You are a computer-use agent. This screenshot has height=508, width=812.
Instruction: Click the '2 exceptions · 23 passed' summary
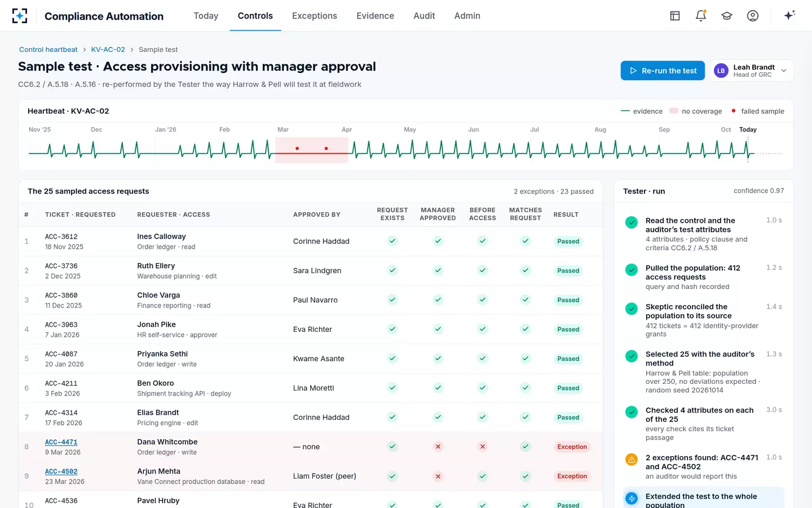[554, 191]
